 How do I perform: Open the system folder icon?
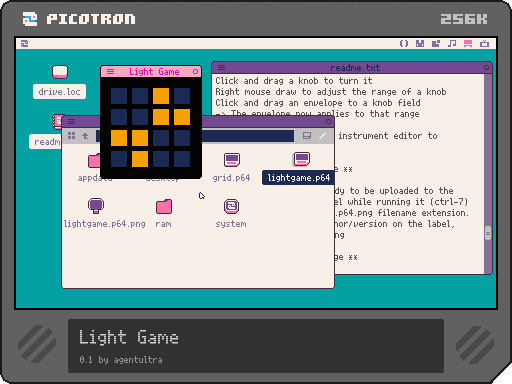pos(232,206)
